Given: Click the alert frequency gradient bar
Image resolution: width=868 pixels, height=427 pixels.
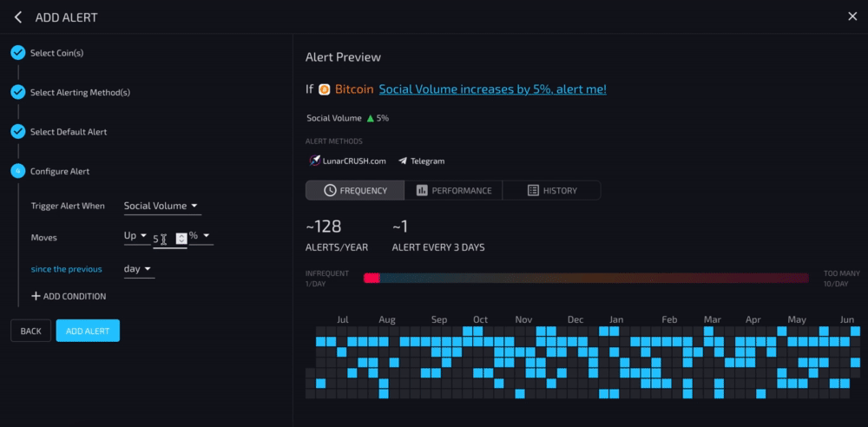Looking at the screenshot, I should (x=586, y=278).
